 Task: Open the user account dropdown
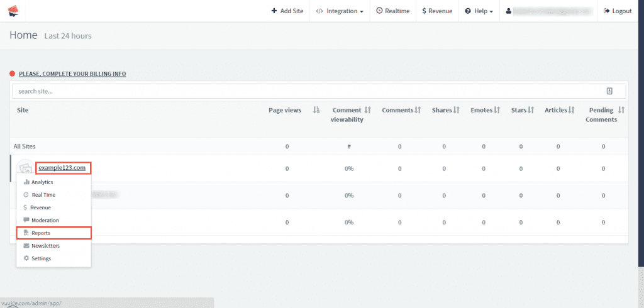point(549,11)
